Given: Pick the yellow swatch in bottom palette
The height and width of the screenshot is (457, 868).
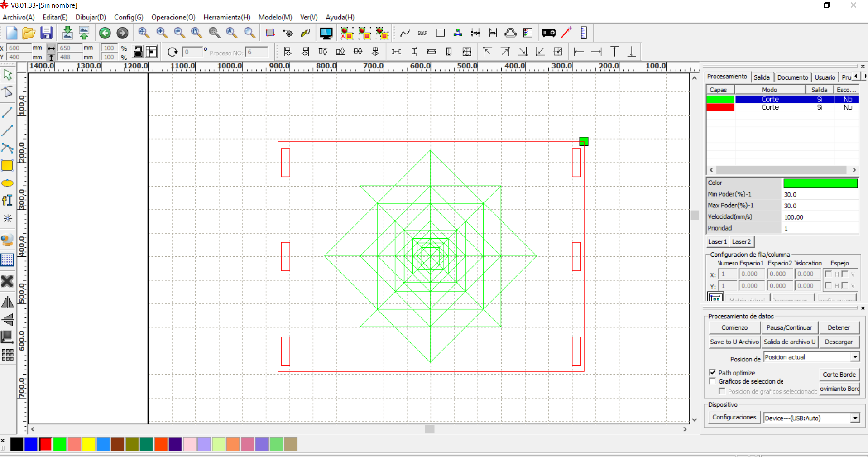Looking at the screenshot, I should (88, 444).
